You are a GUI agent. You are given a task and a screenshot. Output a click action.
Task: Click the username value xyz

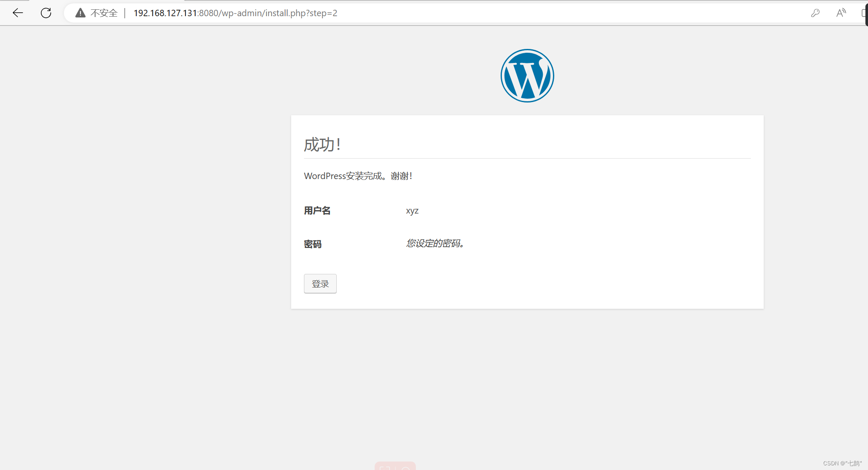[412, 210]
